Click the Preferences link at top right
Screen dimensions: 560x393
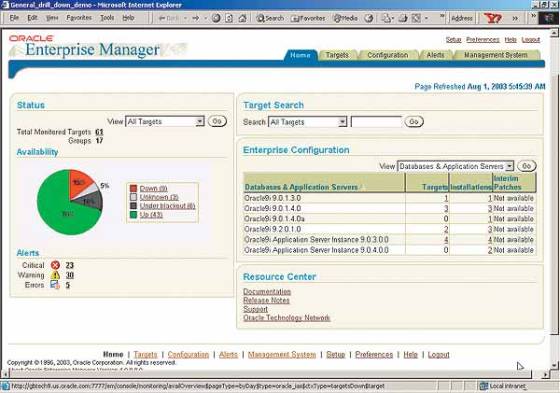click(x=483, y=40)
